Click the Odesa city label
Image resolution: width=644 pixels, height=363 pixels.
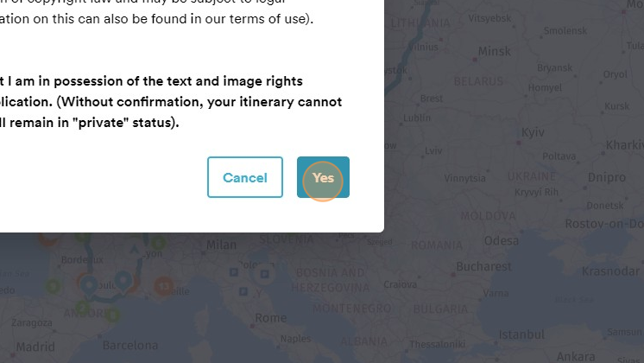(x=501, y=240)
